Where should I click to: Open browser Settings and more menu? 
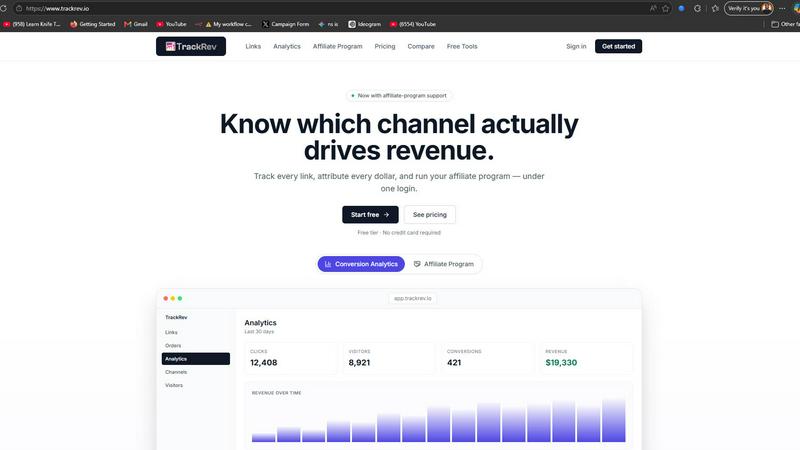[x=782, y=8]
